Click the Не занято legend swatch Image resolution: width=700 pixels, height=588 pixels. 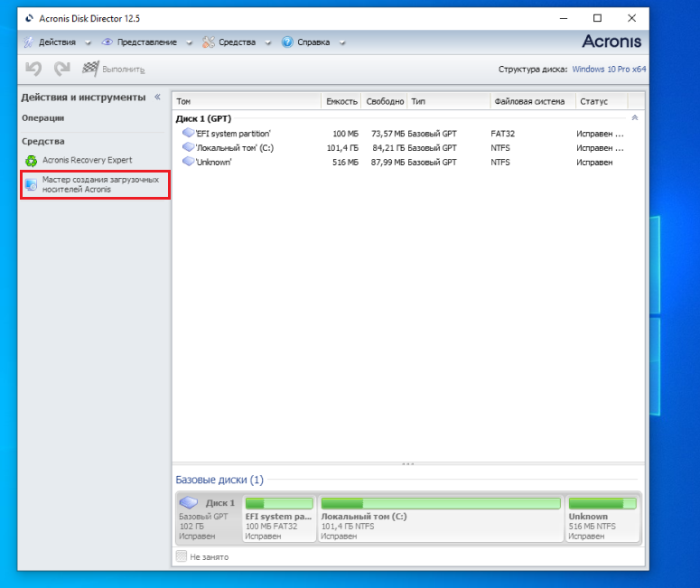[182, 556]
